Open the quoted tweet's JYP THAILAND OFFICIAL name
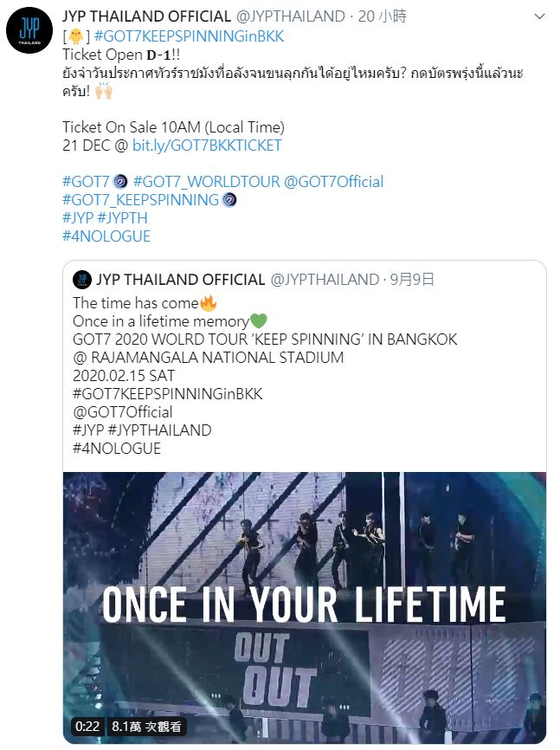The width and height of the screenshot is (560, 750). (180, 280)
